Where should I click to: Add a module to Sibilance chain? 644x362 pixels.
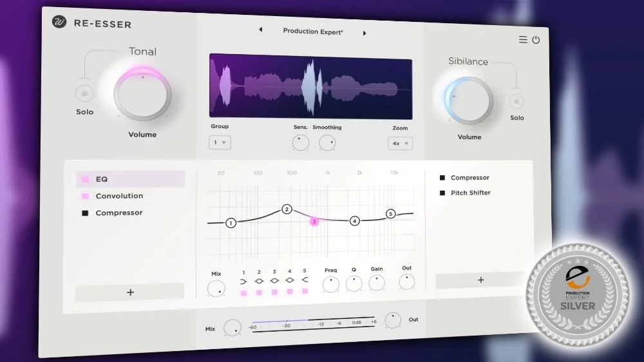tap(480, 280)
